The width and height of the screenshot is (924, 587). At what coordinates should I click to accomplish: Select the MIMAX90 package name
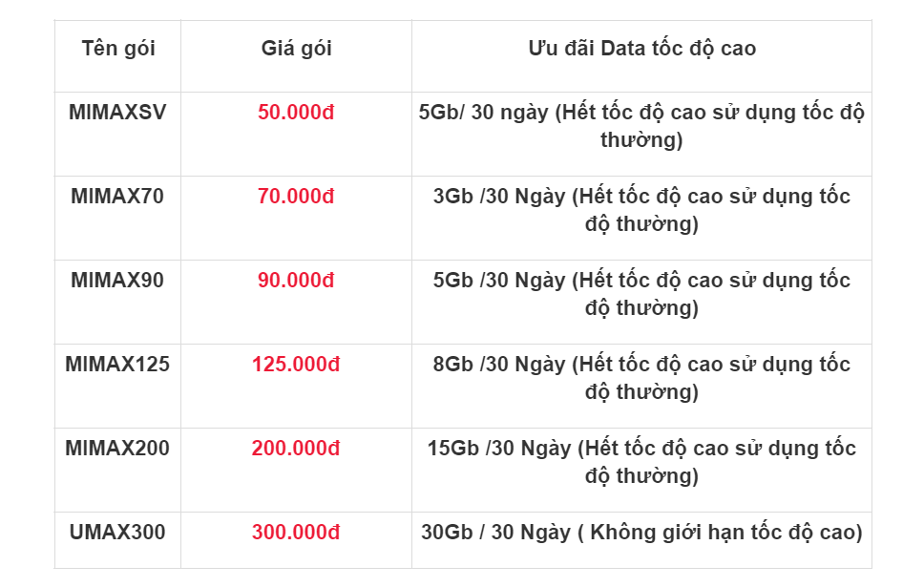[117, 281]
